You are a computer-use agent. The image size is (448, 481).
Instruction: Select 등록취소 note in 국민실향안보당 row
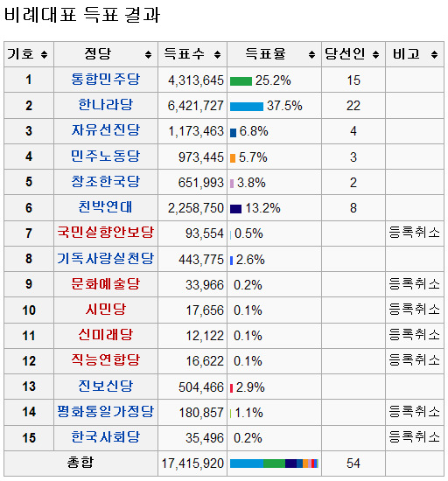[414, 233]
